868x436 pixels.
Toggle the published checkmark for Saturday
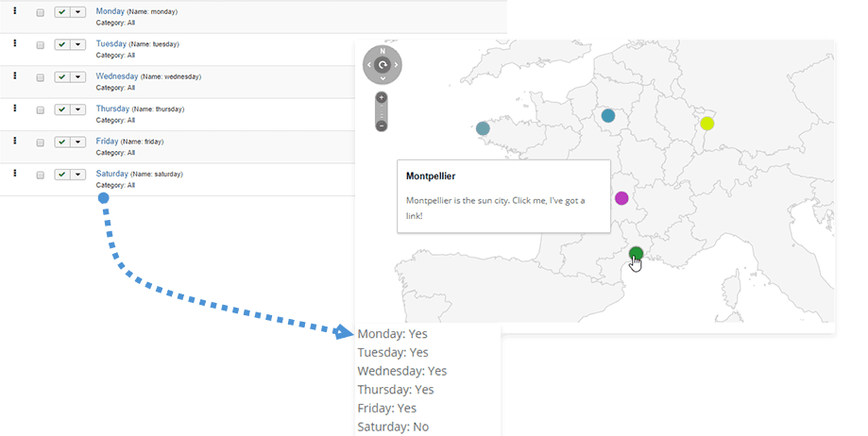(x=62, y=176)
